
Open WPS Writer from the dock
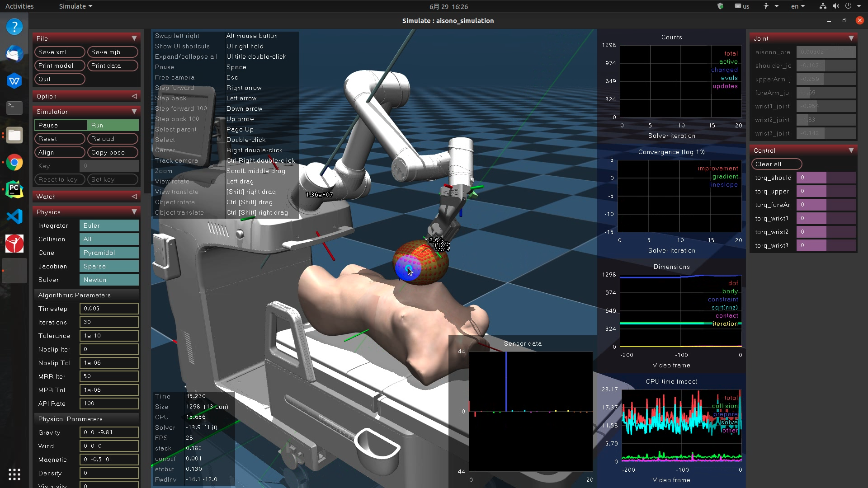[14, 81]
